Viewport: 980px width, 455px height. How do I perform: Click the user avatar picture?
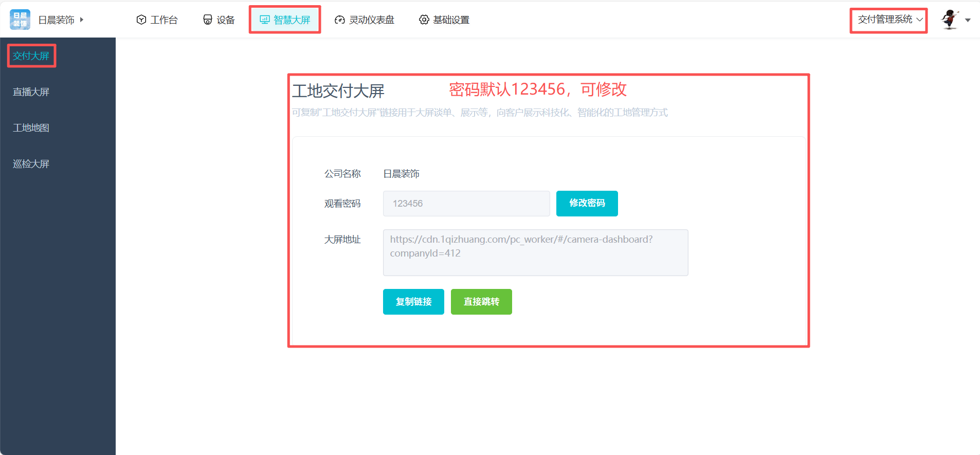click(949, 20)
